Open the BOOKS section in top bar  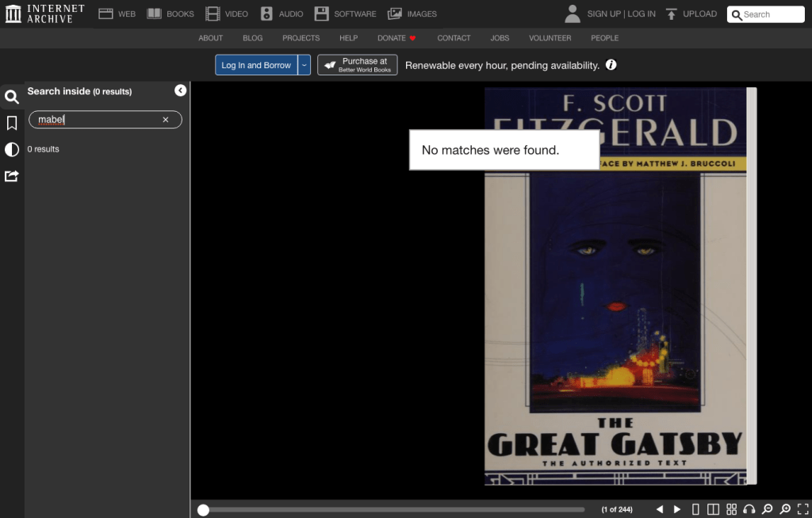coord(170,13)
